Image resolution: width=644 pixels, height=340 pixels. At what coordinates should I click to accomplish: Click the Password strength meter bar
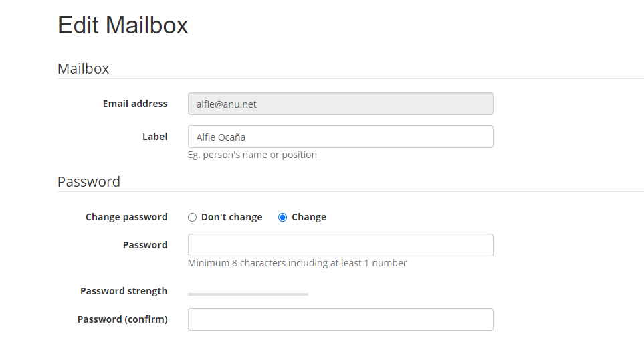click(x=248, y=294)
